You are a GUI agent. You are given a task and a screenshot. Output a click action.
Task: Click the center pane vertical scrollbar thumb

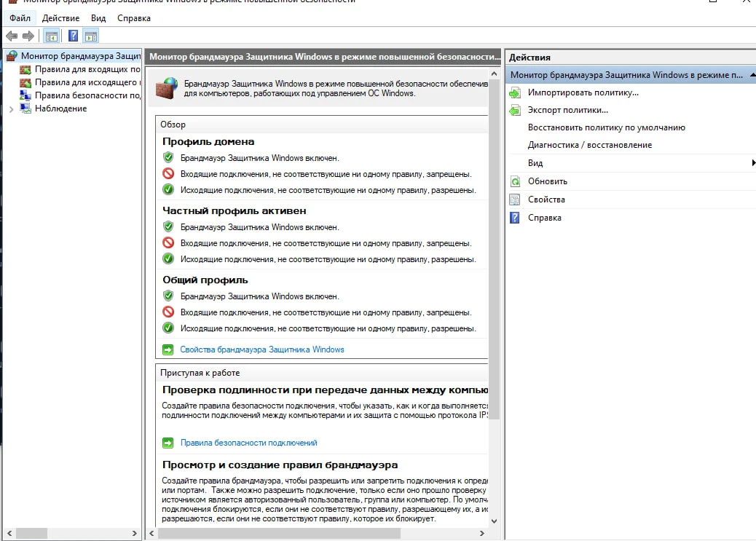(x=495, y=250)
